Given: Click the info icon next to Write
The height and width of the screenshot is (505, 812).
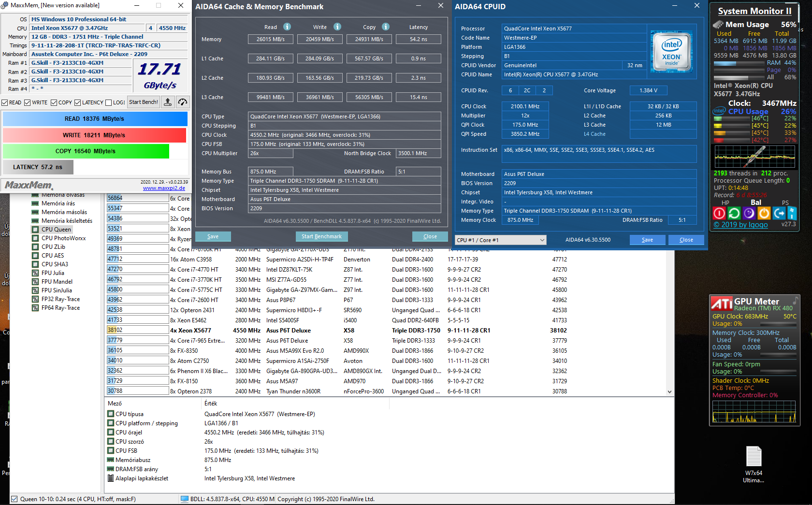Looking at the screenshot, I should click(x=337, y=27).
